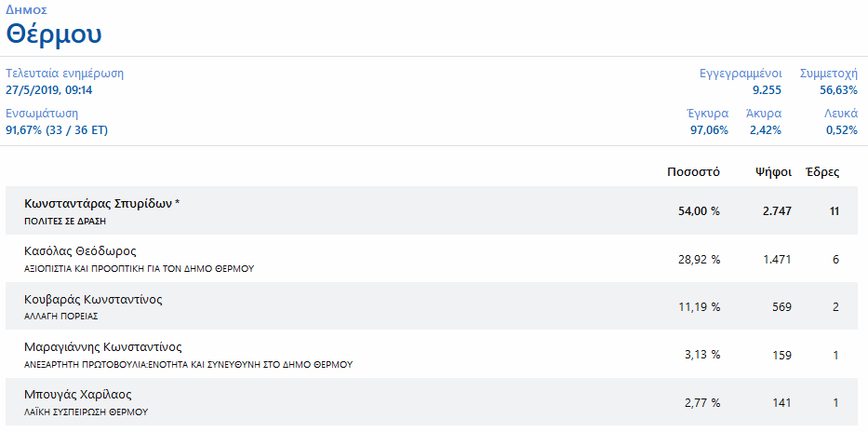
Task: Select Κουβαράς Κωνσταντίνος candidate entry
Action: pos(432,306)
